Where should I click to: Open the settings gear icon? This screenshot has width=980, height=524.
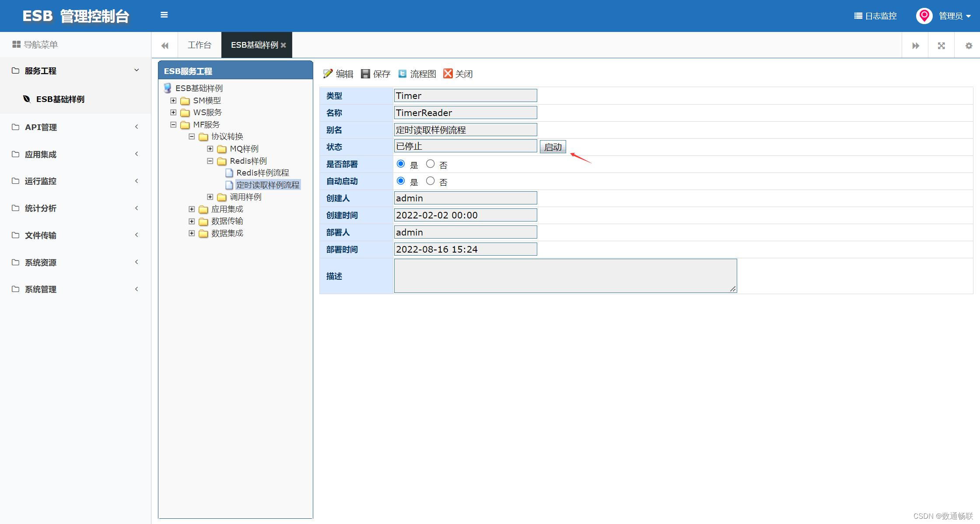[x=969, y=46]
